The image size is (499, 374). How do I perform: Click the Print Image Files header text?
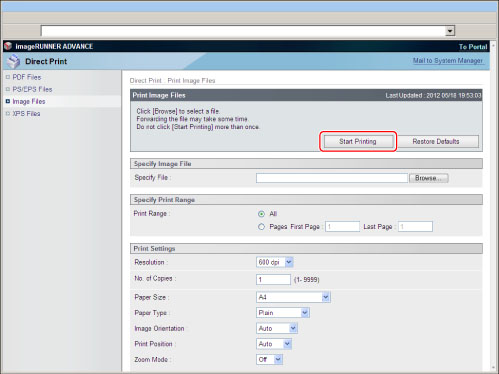click(x=159, y=95)
